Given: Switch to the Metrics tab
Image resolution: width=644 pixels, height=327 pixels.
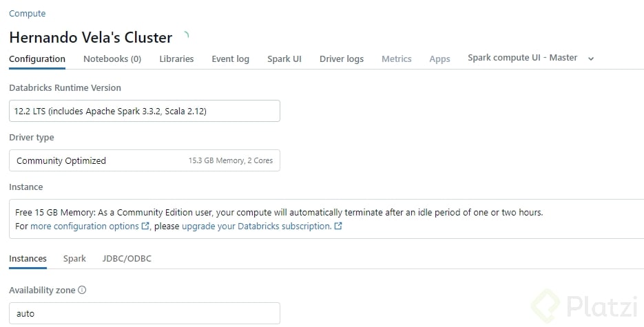Looking at the screenshot, I should click(397, 59).
